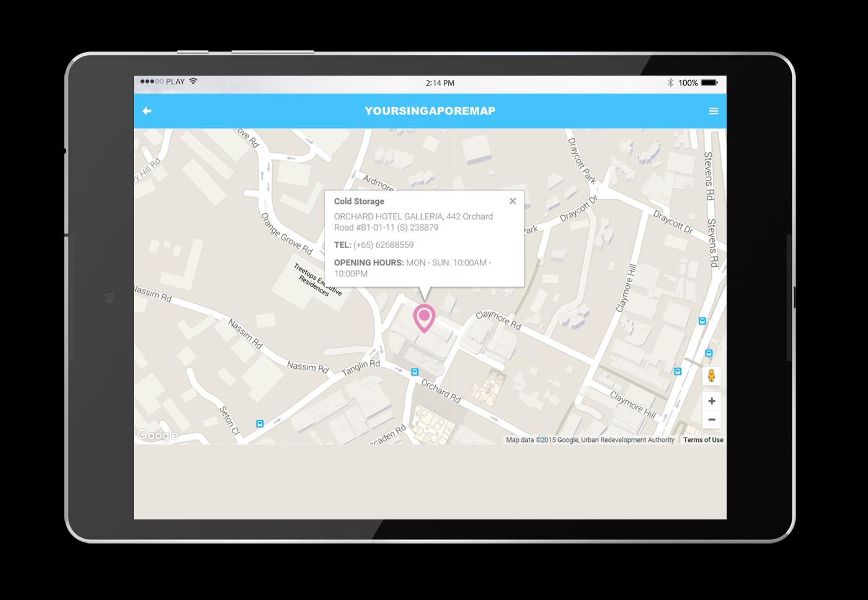
Task: Tap the battery indicator icon
Action: [x=709, y=82]
